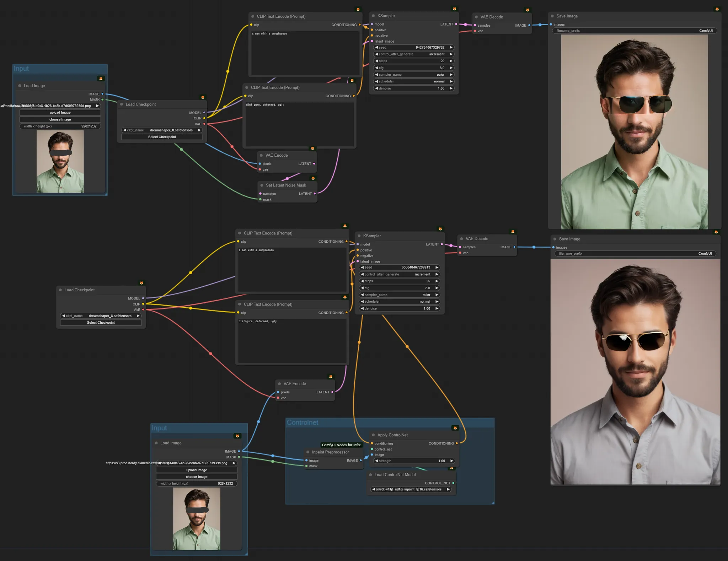
Task: Click fox badge on Set Latent Noise Mask node
Action: pyautogui.click(x=313, y=178)
